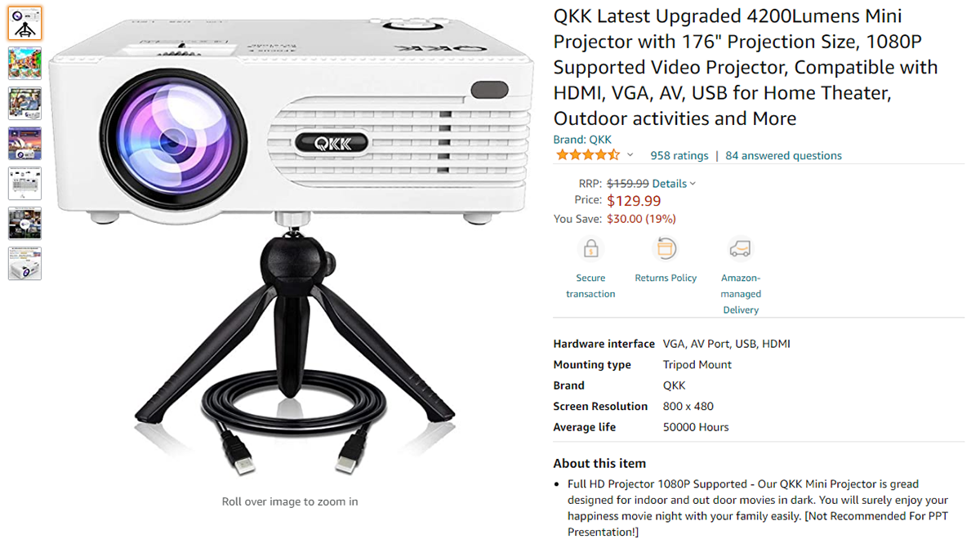980x539 pixels.
Task: Click the main projector product image
Action: [x=290, y=241]
